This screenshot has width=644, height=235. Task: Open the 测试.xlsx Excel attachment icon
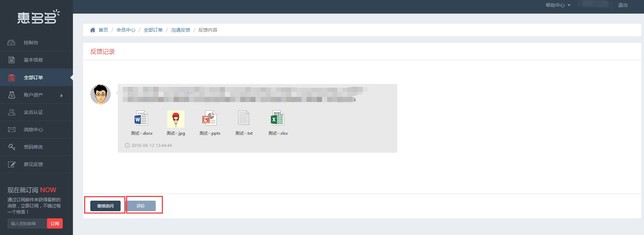click(277, 119)
